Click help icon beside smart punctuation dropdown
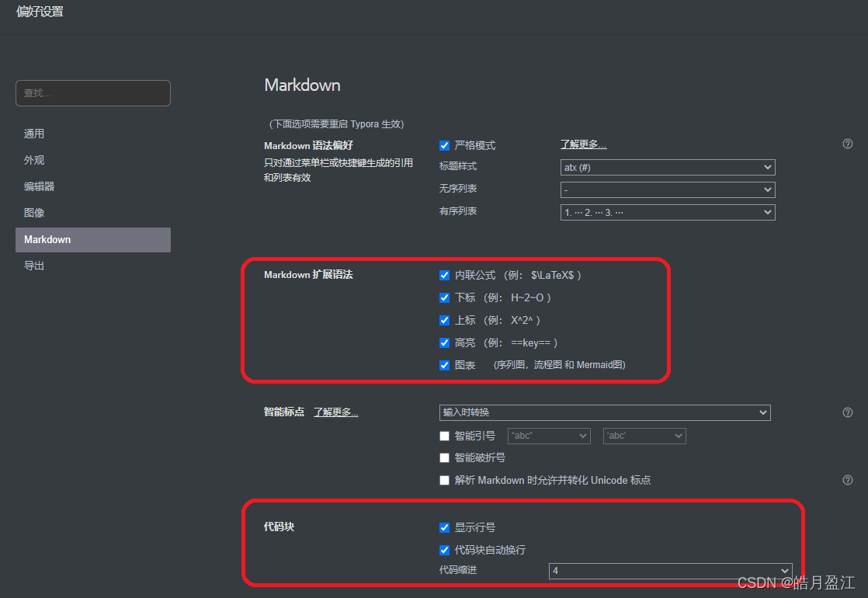Viewport: 868px width, 598px height. 848,412
